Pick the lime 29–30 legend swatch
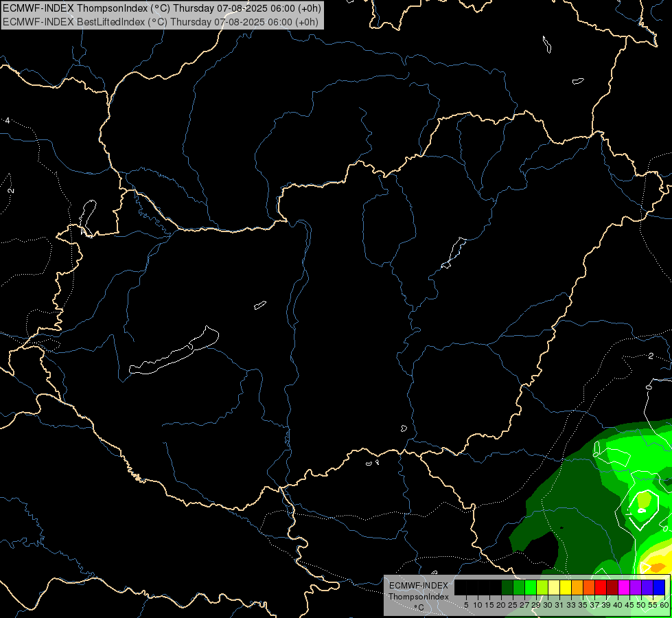The width and height of the screenshot is (672, 618). click(x=542, y=587)
